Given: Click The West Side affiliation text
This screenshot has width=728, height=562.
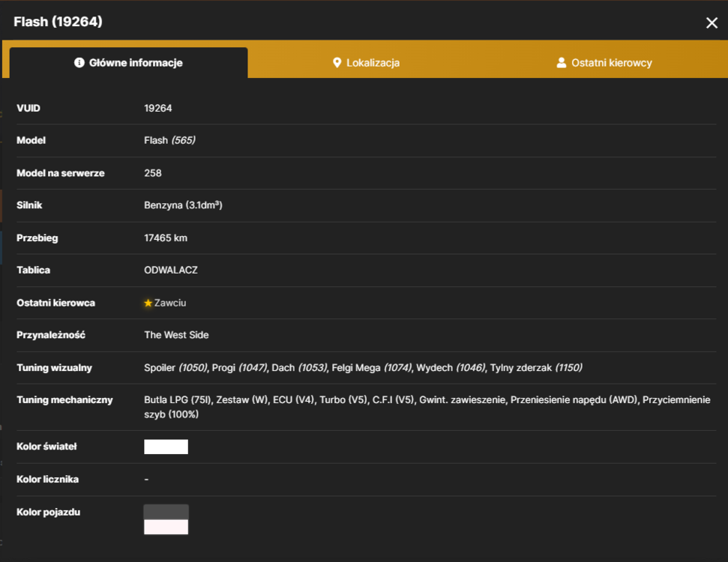Looking at the screenshot, I should tap(176, 335).
